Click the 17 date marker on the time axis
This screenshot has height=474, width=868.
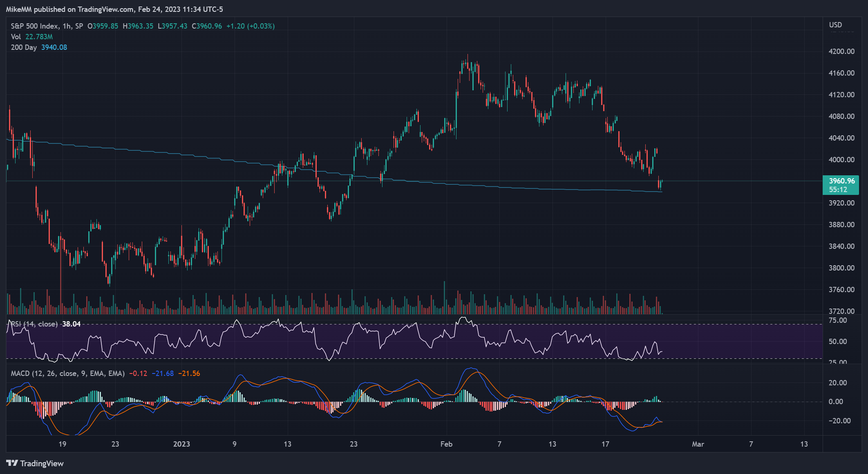pos(605,444)
